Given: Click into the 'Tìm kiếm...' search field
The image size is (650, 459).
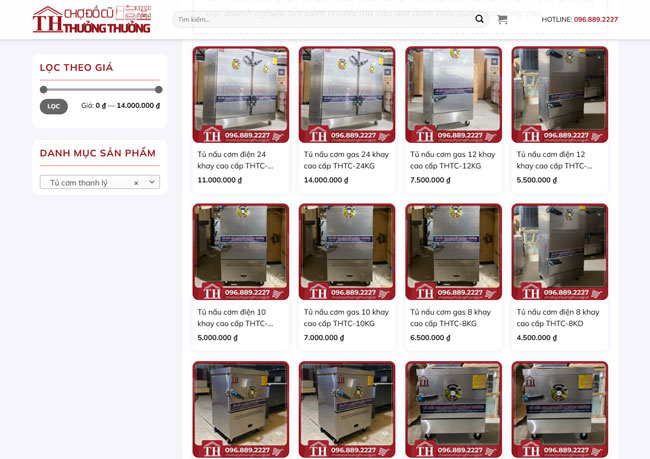Looking at the screenshot, I should click(320, 19).
